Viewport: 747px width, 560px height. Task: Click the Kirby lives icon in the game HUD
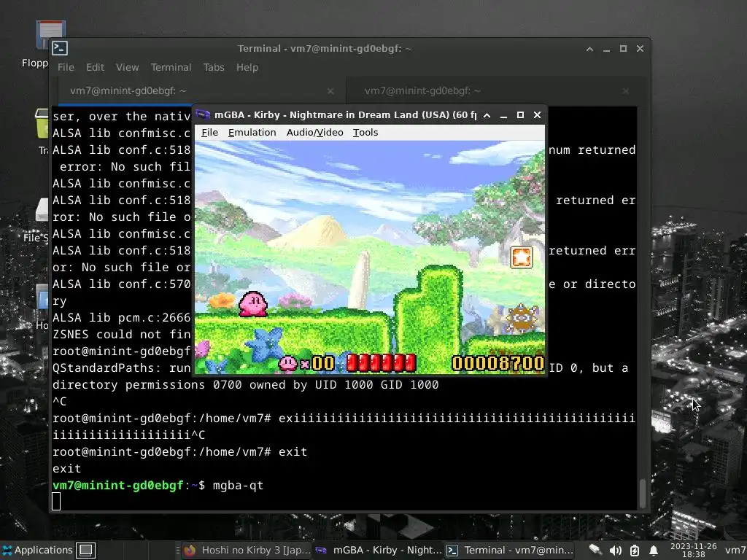287,364
